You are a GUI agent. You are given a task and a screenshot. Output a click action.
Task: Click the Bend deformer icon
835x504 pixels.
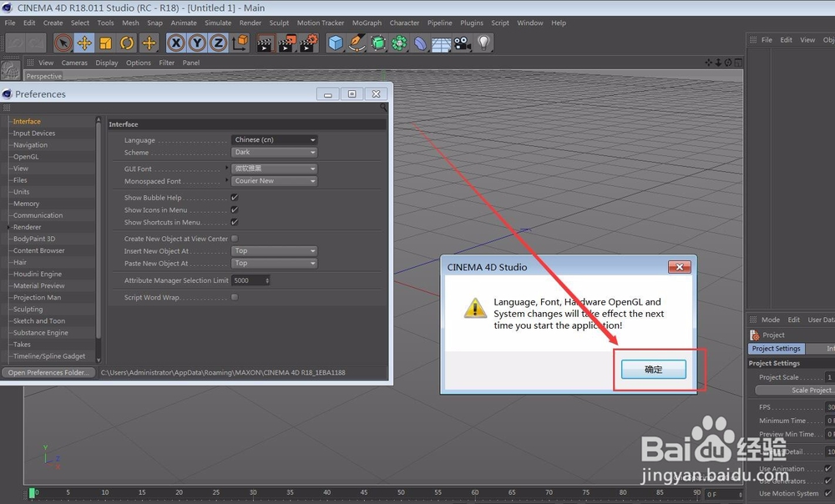pyautogui.click(x=420, y=43)
